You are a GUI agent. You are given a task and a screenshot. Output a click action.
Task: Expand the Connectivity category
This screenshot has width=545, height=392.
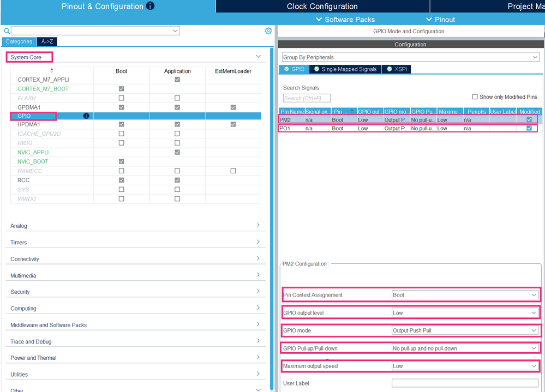coord(135,258)
